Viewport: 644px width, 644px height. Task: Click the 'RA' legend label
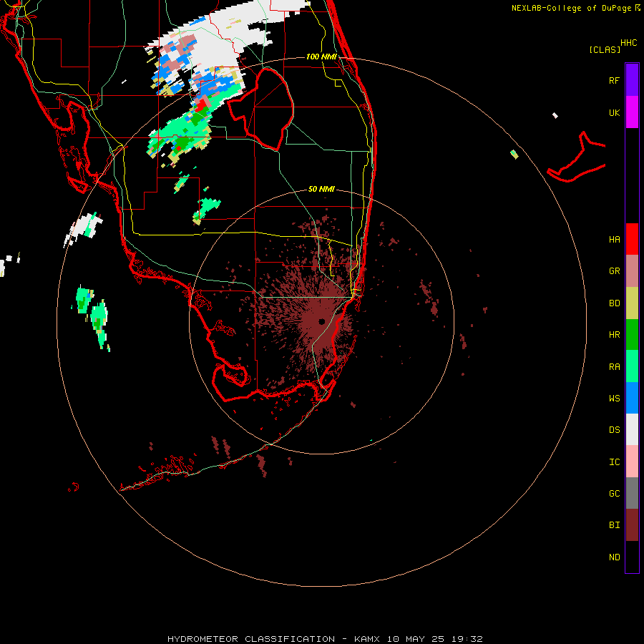[614, 367]
